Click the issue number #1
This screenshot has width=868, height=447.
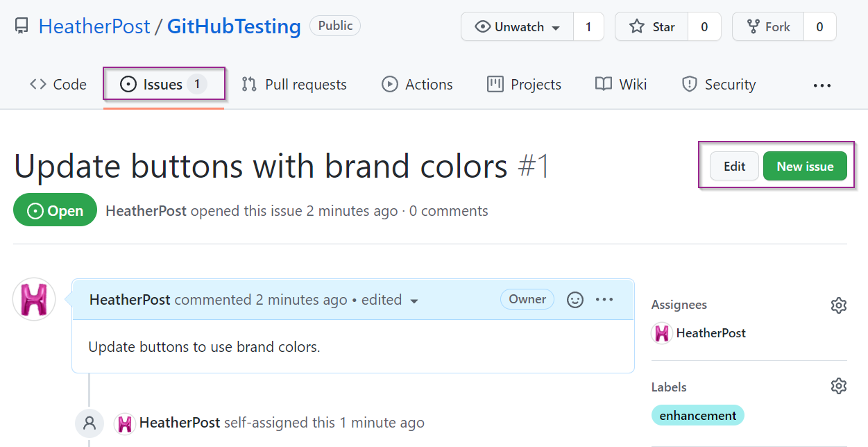point(534,167)
